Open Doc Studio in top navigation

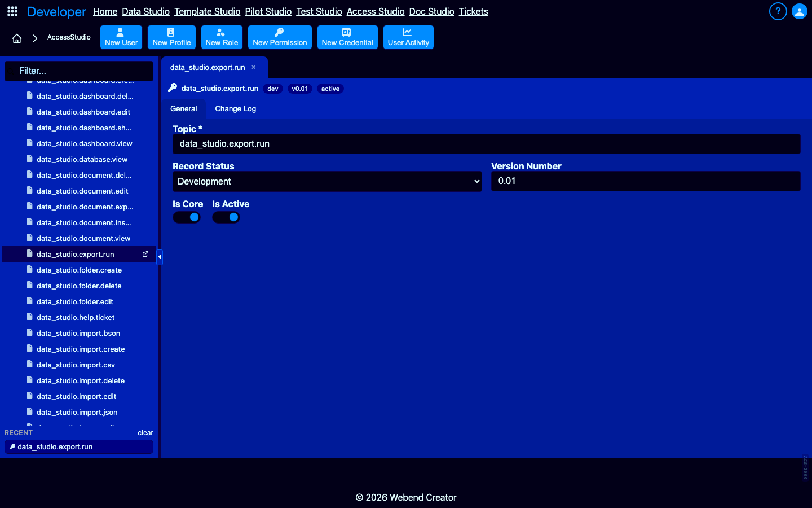(432, 11)
